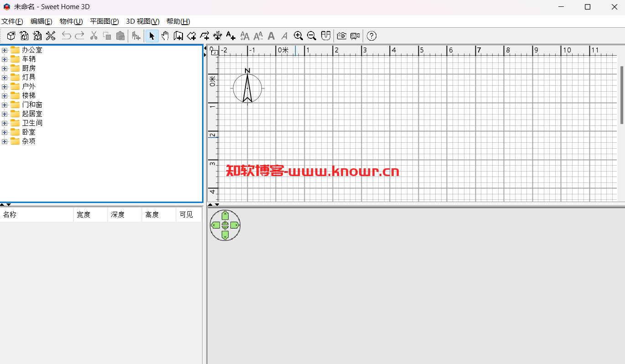Toggle magnetism magnet icon
The width and height of the screenshot is (625, 364).
(326, 36)
